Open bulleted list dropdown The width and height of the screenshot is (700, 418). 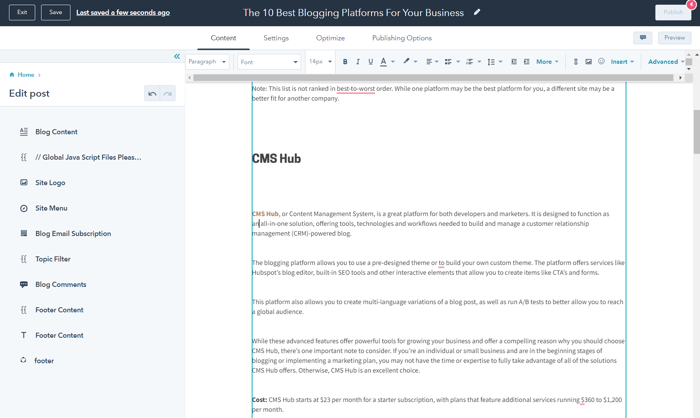tap(452, 62)
